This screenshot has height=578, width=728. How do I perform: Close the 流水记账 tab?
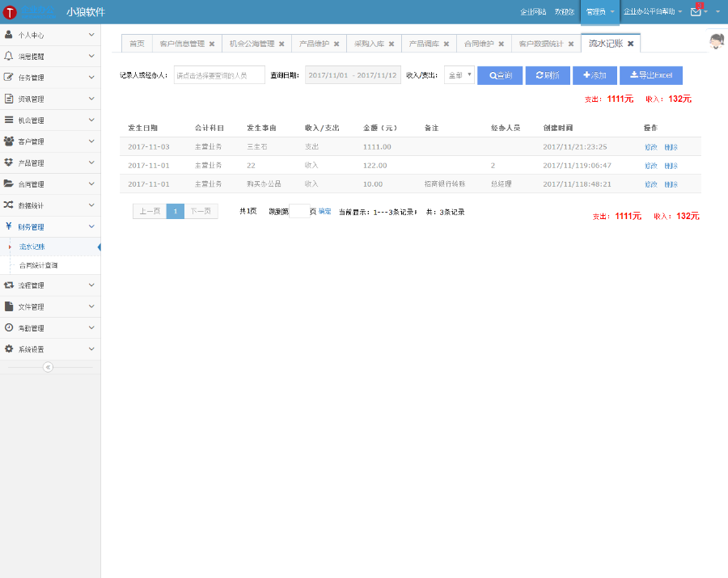(630, 44)
